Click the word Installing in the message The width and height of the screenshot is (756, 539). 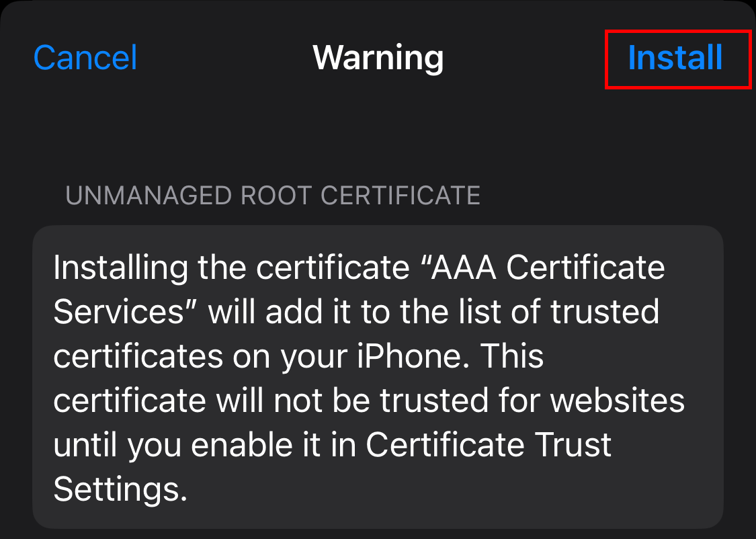pos(120,269)
